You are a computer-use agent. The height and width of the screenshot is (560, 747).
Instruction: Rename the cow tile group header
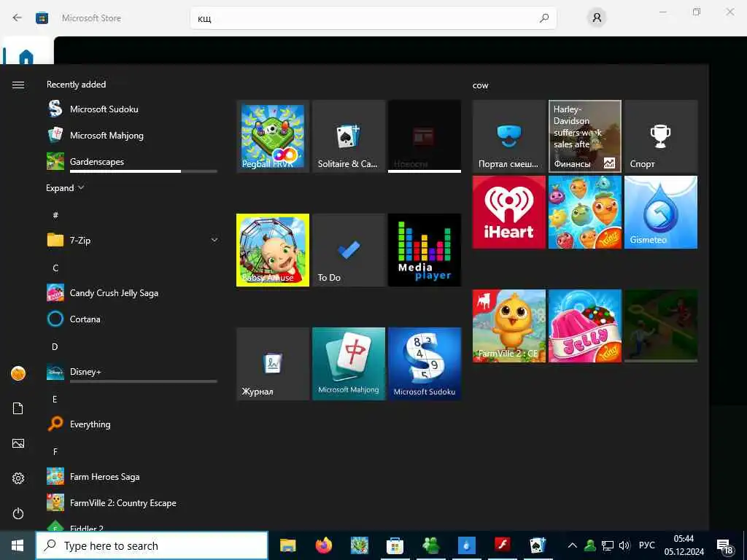[480, 86]
